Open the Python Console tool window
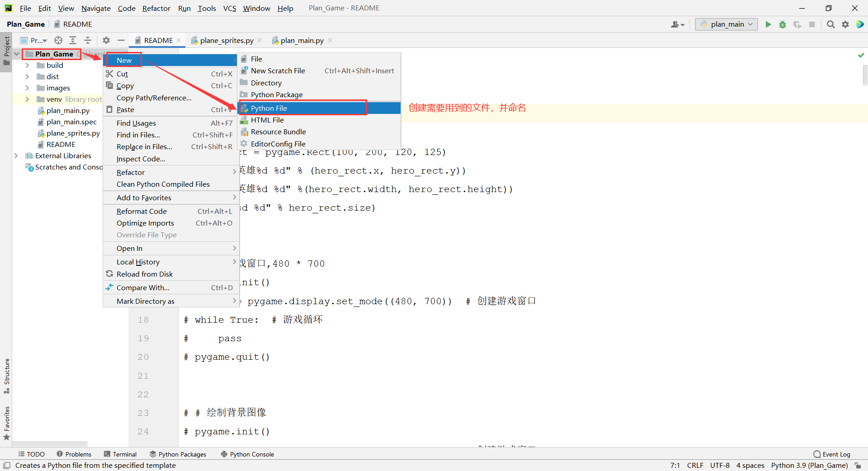Viewport: 868px width, 471px height. coord(247,454)
